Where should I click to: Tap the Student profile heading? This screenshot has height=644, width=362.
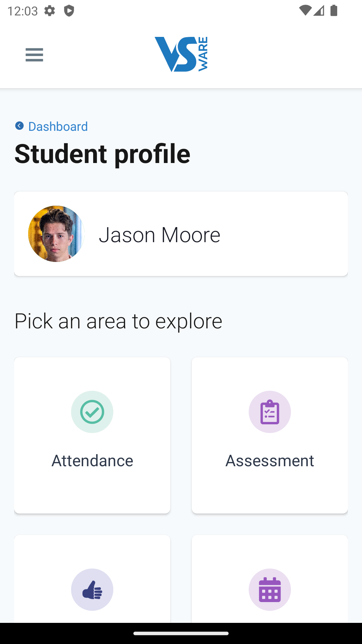coord(103,154)
